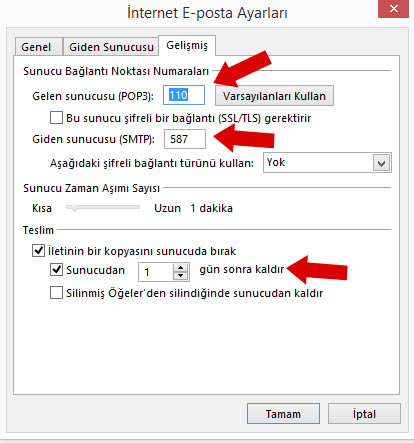Expand the encrypted connection type dropdown arrow

tap(381, 163)
